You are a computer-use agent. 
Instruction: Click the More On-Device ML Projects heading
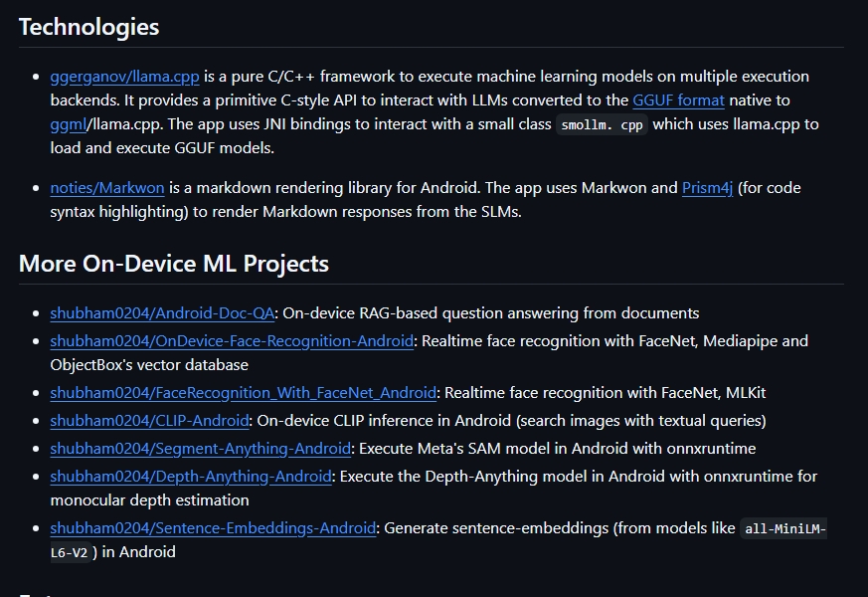pos(173,264)
